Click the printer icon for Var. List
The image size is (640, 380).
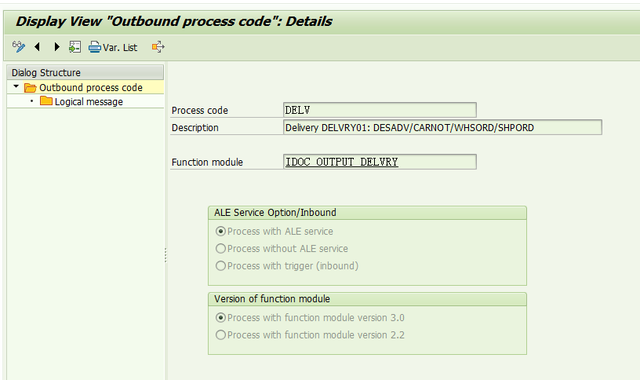(95, 47)
